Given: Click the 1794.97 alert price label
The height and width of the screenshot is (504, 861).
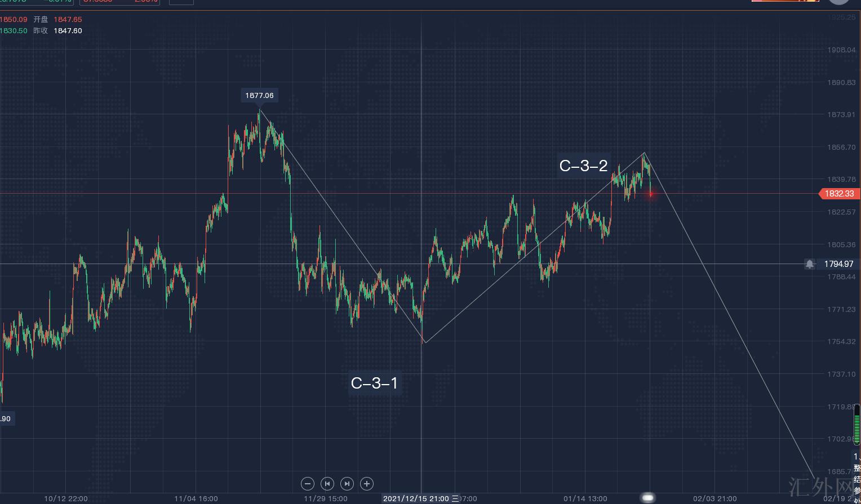Looking at the screenshot, I should pyautogui.click(x=838, y=264).
